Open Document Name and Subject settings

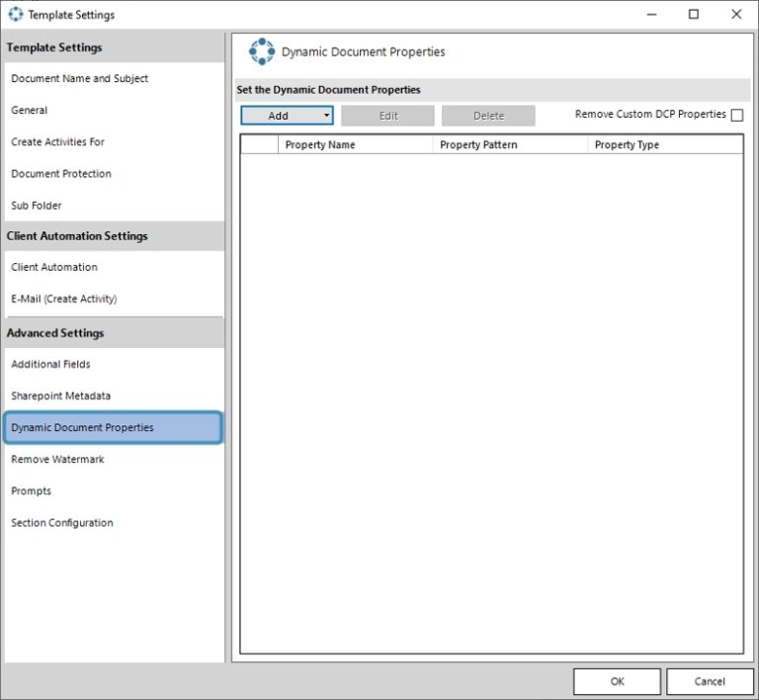point(79,79)
